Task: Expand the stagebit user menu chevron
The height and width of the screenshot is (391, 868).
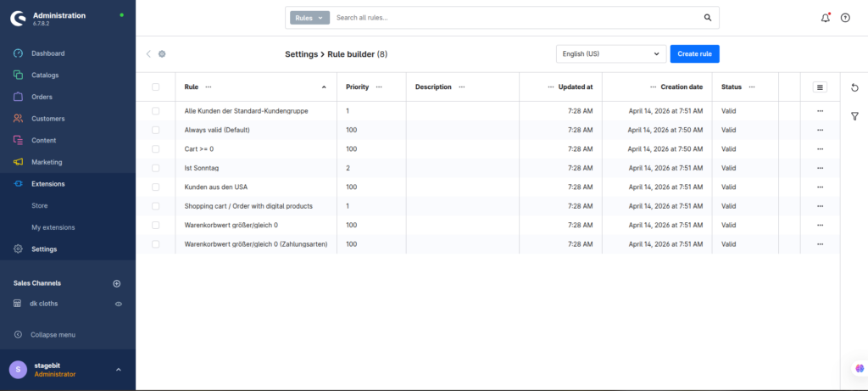Action: coord(119,370)
